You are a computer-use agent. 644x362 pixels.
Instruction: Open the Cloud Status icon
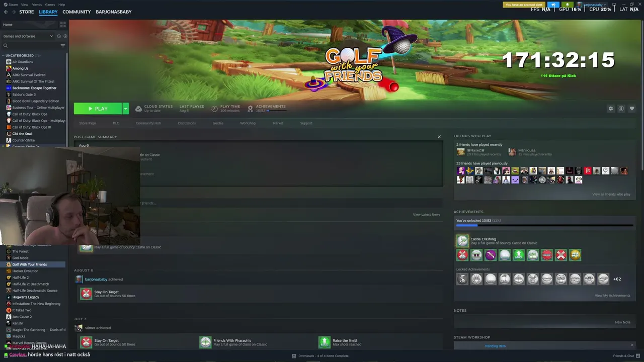(138, 109)
